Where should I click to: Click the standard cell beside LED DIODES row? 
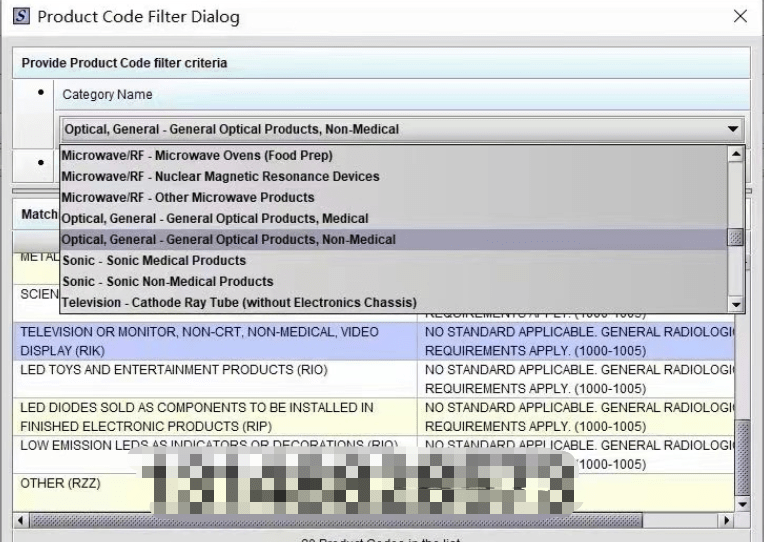(x=576, y=417)
